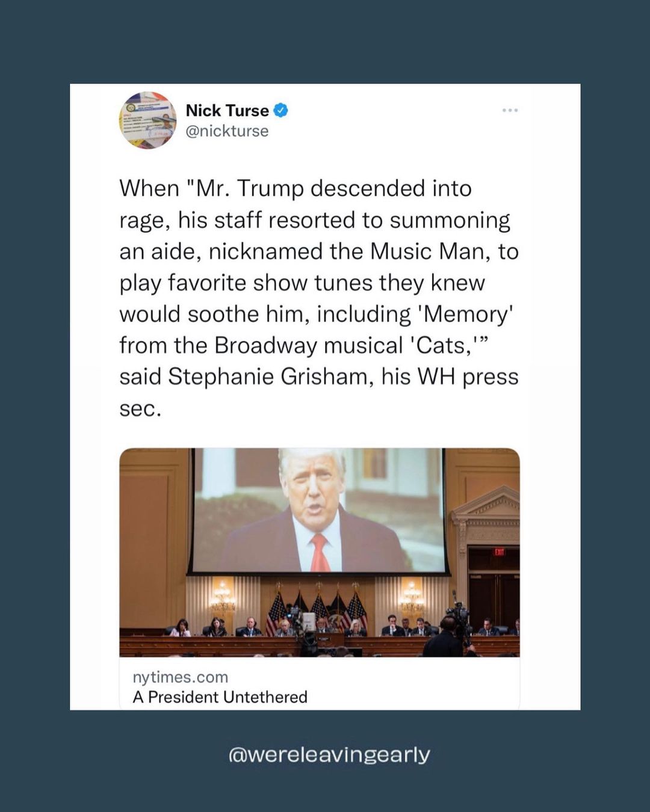Open the nytimes.com domain link
This screenshot has height=812, width=650.
(181, 677)
